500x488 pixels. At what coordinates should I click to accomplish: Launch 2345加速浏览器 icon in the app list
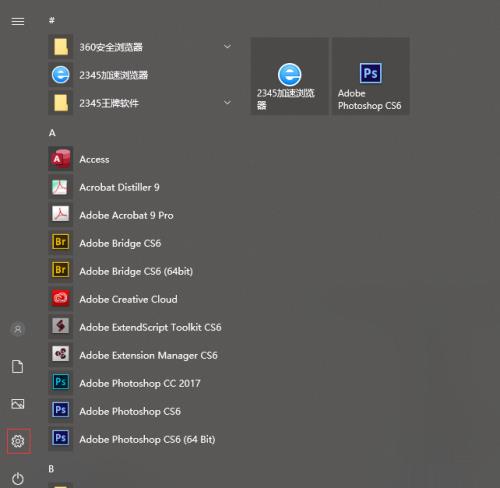(61, 75)
